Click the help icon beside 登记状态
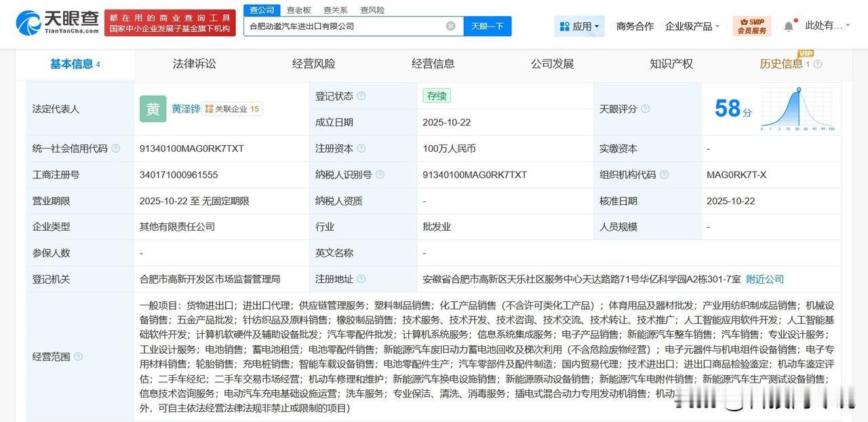 363,96
